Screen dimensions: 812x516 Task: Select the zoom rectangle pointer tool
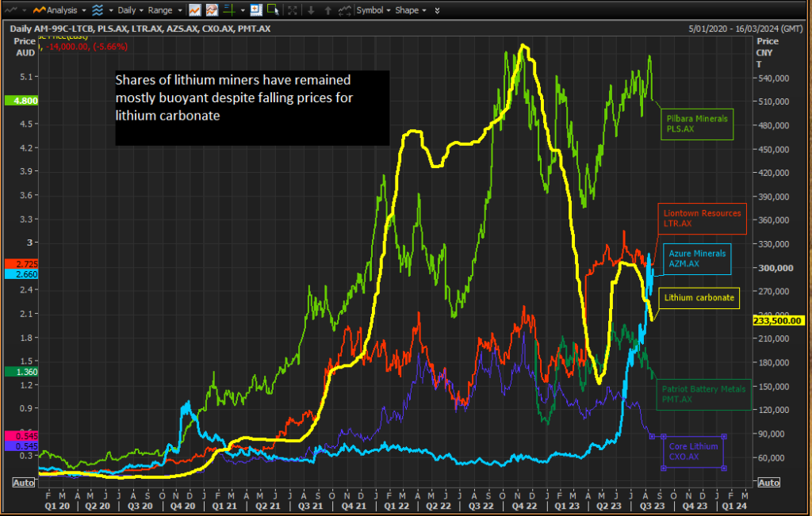[273, 10]
